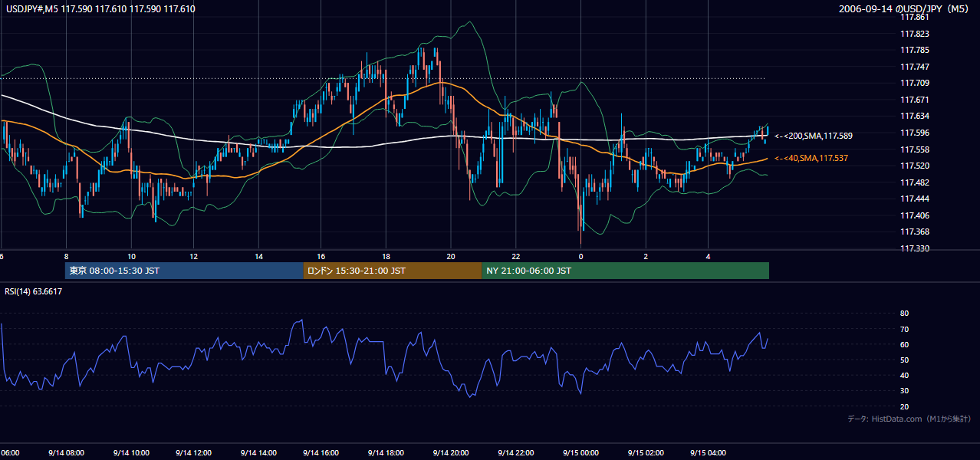Click hour marker 14 under the price chart
The image size is (980, 460).
click(x=258, y=256)
